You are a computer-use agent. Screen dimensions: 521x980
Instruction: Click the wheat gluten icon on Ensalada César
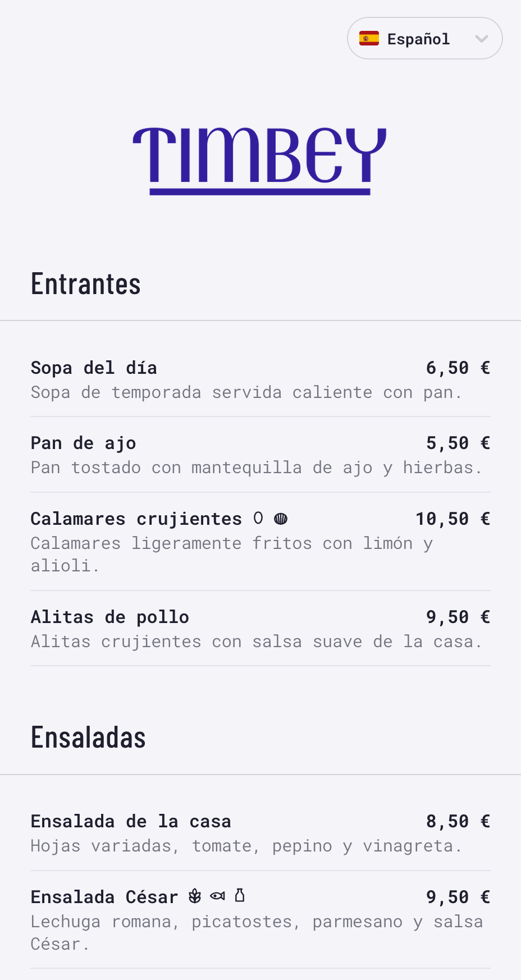[195, 896]
